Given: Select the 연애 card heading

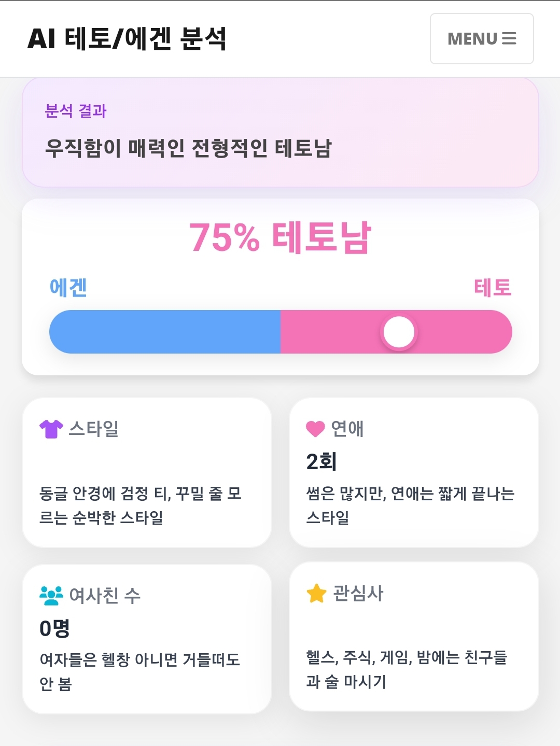Looking at the screenshot, I should coord(347,429).
